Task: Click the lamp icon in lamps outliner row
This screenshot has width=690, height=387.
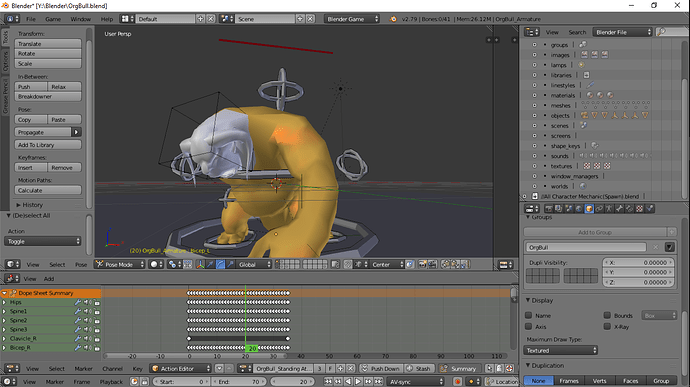Action: (x=581, y=65)
